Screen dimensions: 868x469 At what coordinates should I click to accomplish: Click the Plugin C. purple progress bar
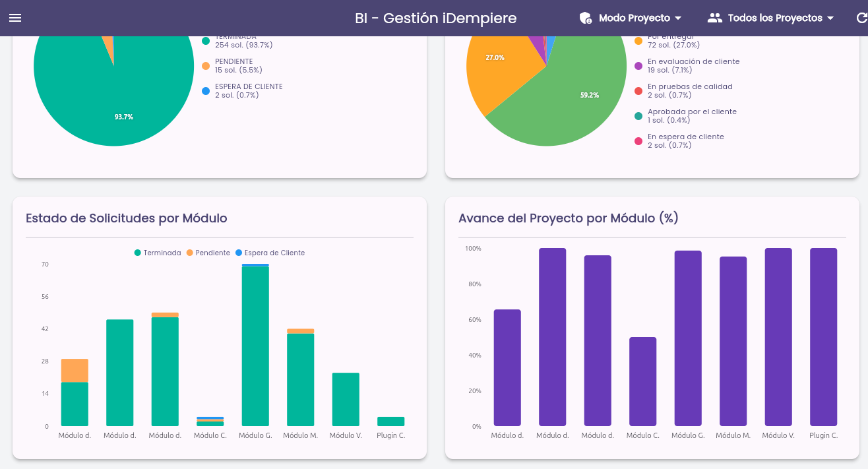(823, 337)
